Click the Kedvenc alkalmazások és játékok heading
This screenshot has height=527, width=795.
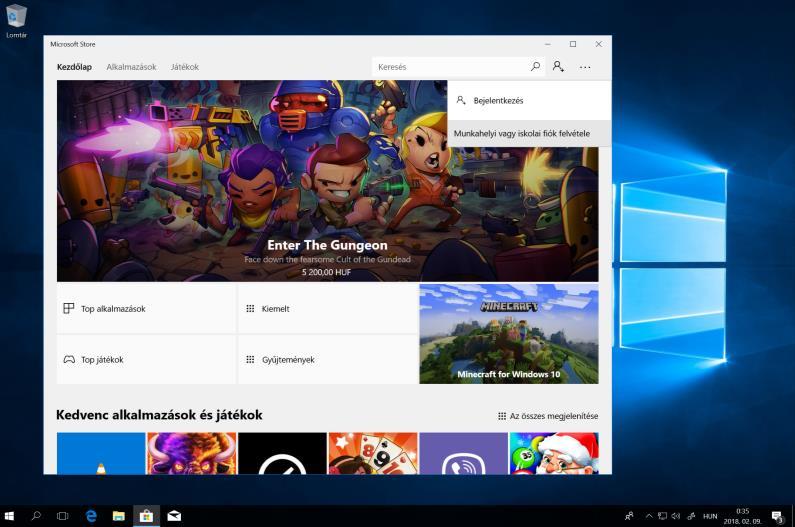(159, 415)
